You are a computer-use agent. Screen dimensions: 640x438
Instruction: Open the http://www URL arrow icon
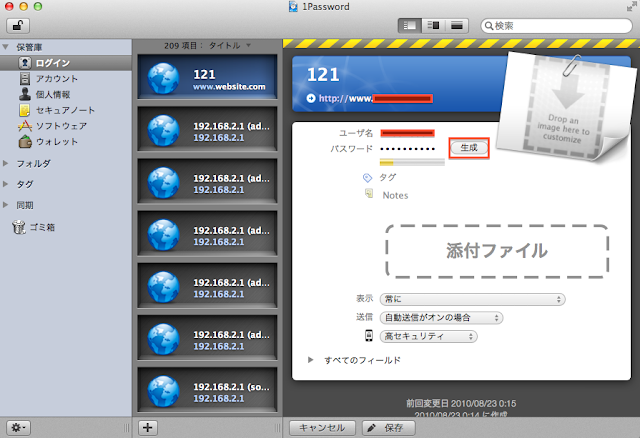(x=311, y=98)
